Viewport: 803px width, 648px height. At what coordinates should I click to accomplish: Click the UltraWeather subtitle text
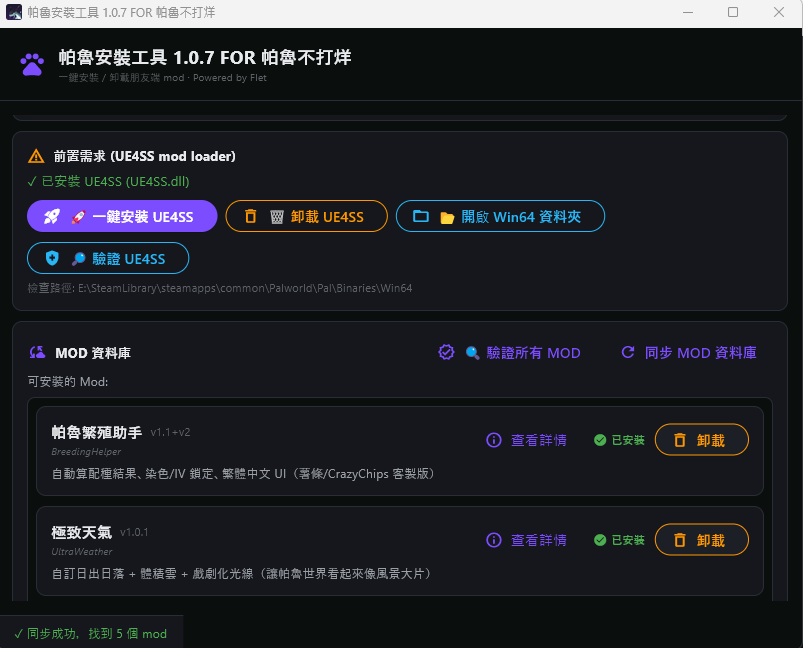coord(82,551)
